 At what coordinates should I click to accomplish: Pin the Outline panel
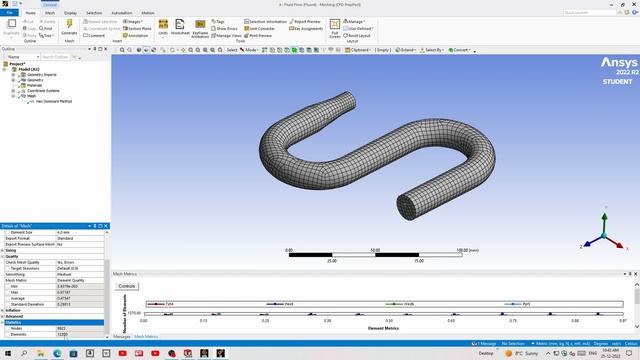tap(95, 49)
